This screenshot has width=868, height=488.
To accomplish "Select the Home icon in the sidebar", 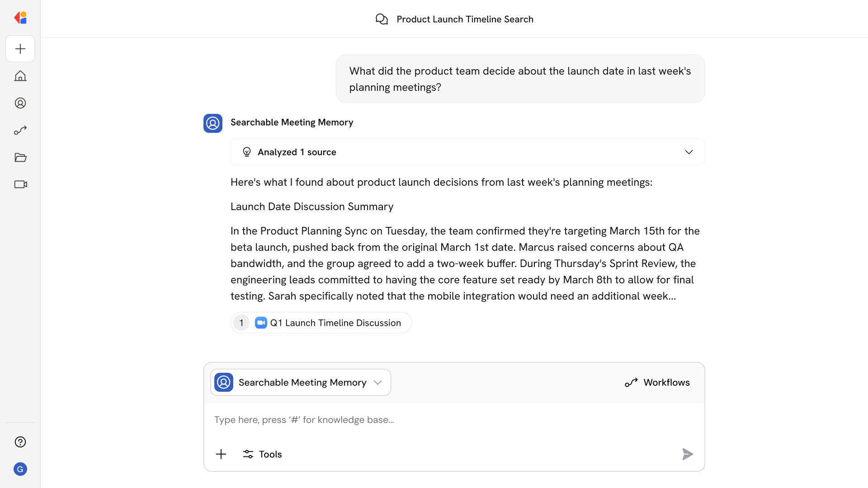I will pos(20,76).
